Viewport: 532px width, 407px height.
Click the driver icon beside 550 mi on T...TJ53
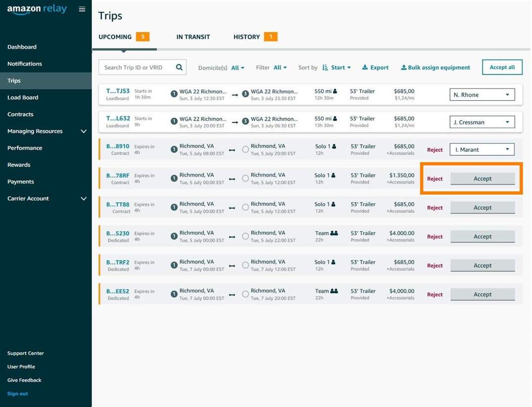(334, 91)
